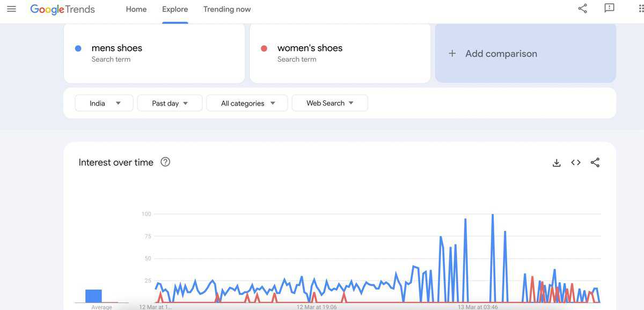
Task: Open the embed code icon for chart
Action: [x=576, y=163]
